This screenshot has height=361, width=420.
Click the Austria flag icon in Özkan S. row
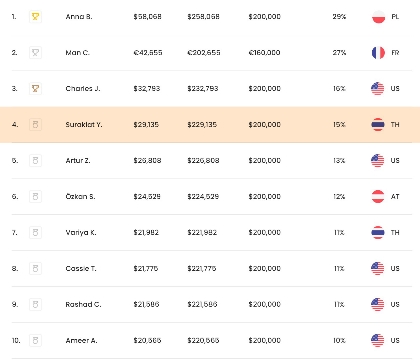(378, 196)
